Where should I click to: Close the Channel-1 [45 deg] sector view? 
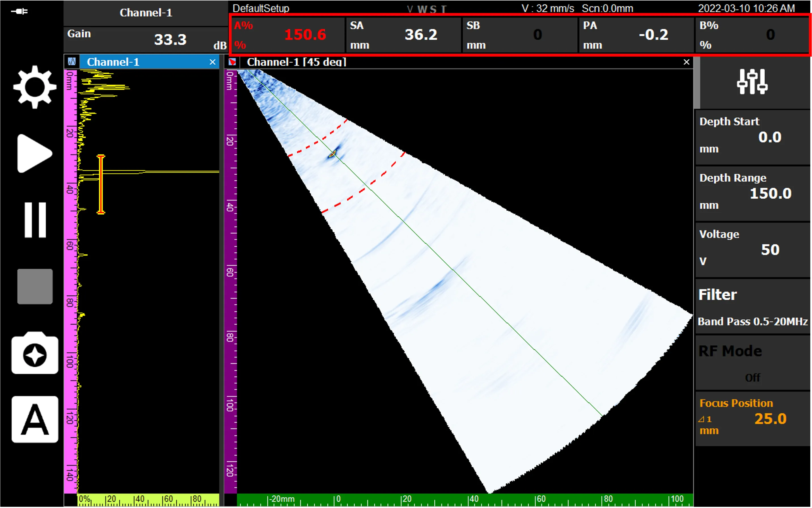coord(686,62)
